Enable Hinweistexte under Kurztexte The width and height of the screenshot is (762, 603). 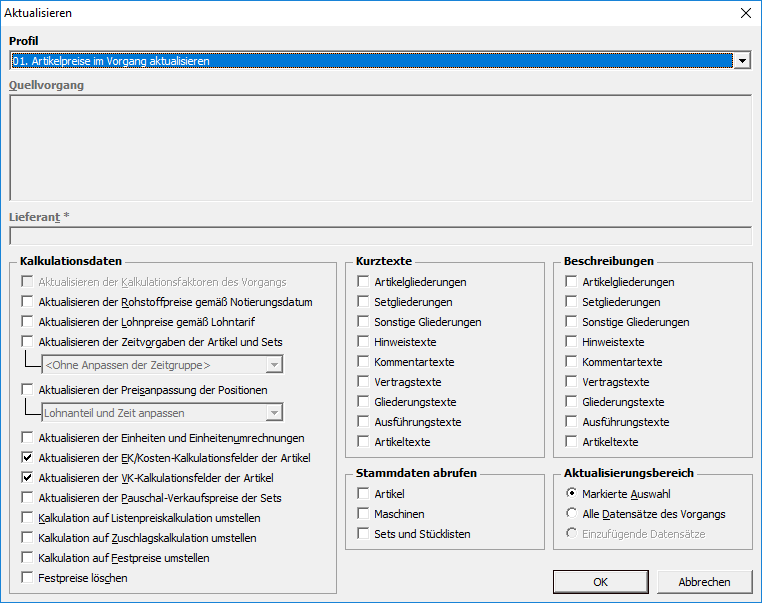tap(364, 342)
